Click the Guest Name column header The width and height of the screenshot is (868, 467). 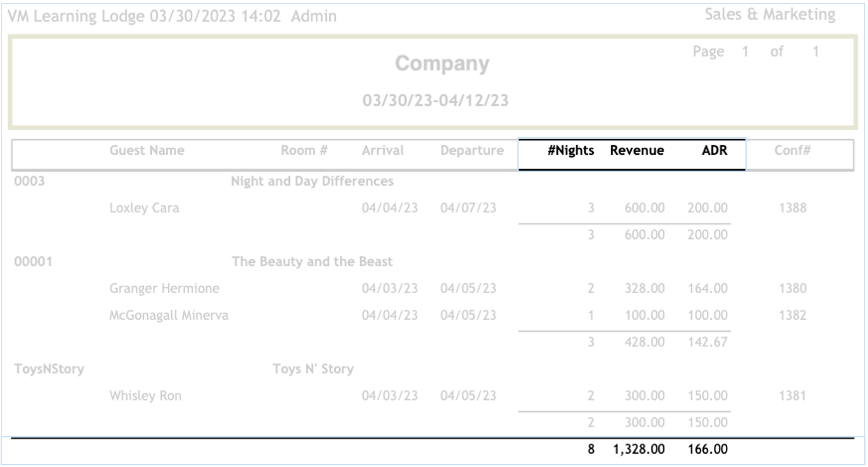[147, 150]
